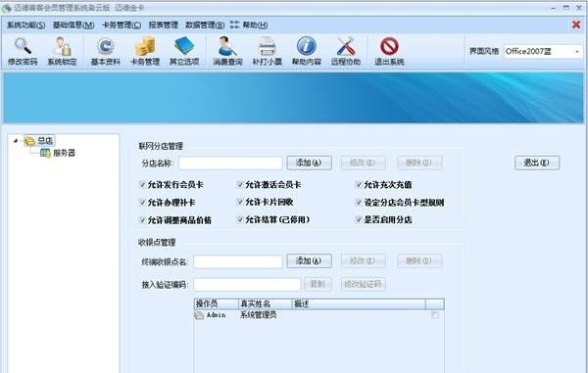
Task: Click the 真实姓名 column header
Action: [x=266, y=303]
